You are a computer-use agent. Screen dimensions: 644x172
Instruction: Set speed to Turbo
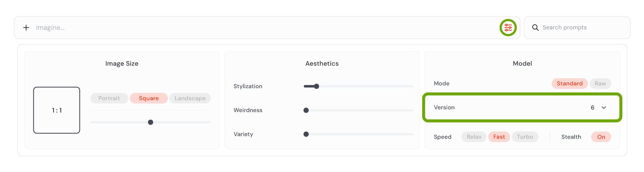525,137
